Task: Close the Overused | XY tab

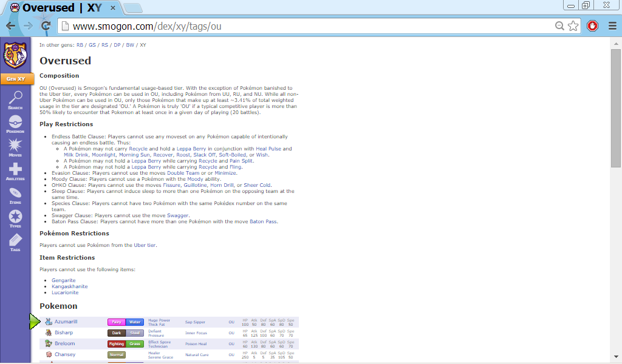Action: [x=113, y=7]
